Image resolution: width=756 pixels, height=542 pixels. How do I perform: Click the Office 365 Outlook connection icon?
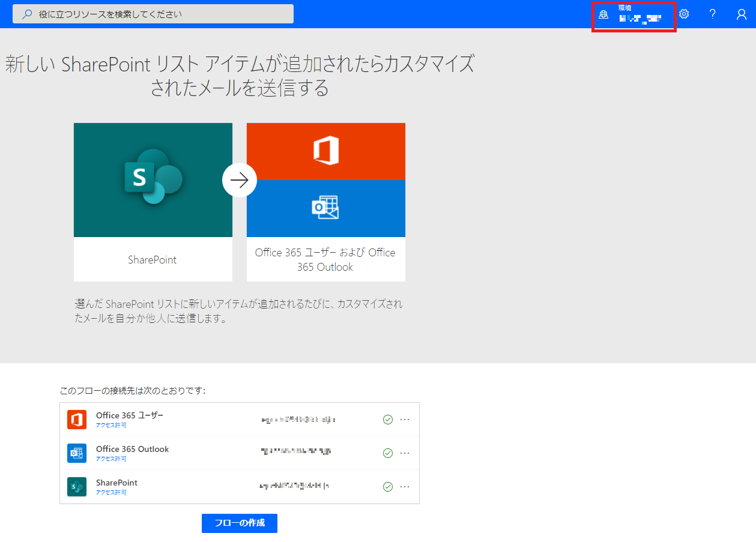click(77, 453)
